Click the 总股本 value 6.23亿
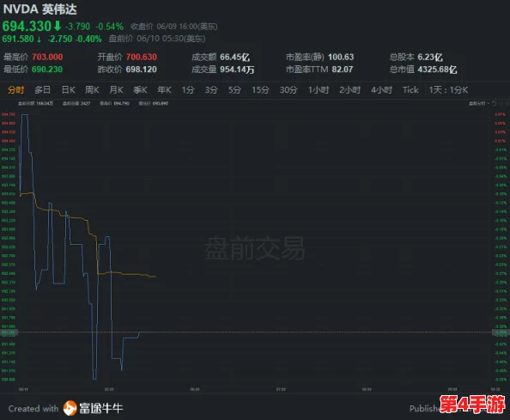Image resolution: width=510 pixels, height=420 pixels. (x=430, y=58)
